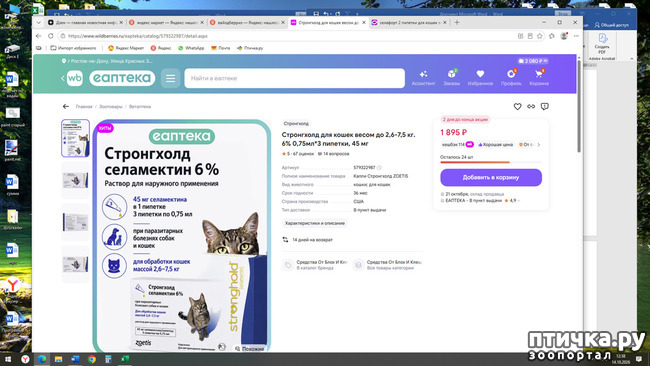Click browser back arrow
Image resolution: width=650 pixels, height=366 pixels.
pyautogui.click(x=39, y=36)
